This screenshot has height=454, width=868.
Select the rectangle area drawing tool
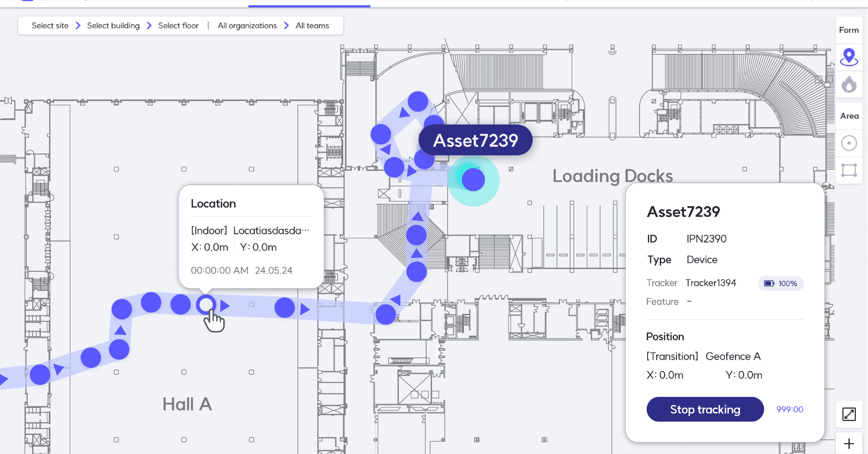tap(848, 170)
